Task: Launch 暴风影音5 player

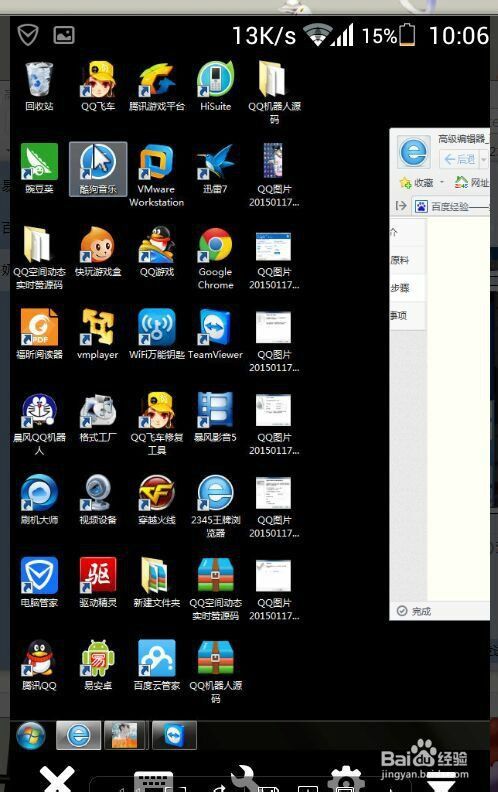Action: [215, 417]
